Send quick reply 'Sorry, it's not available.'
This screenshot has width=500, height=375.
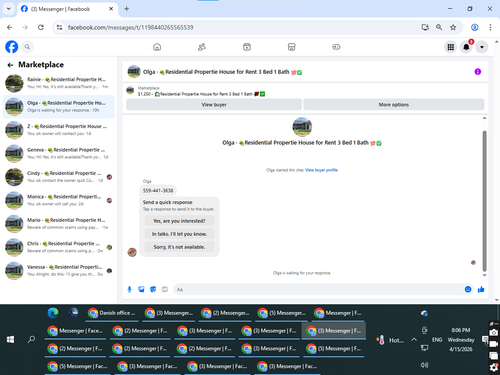[x=179, y=247]
